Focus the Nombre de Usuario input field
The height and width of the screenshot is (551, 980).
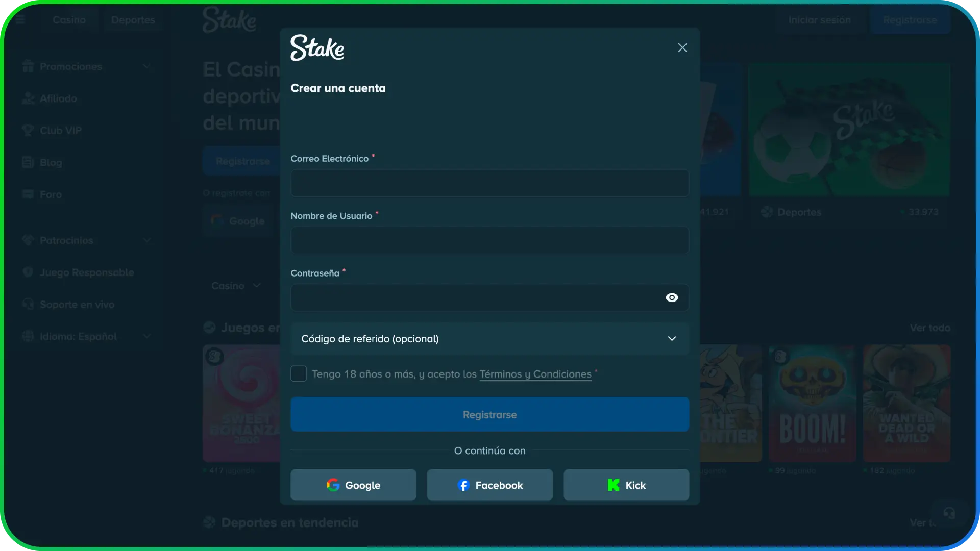(x=489, y=240)
